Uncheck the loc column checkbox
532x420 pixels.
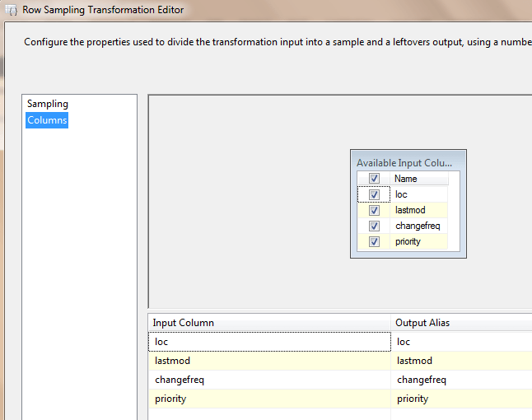point(374,194)
